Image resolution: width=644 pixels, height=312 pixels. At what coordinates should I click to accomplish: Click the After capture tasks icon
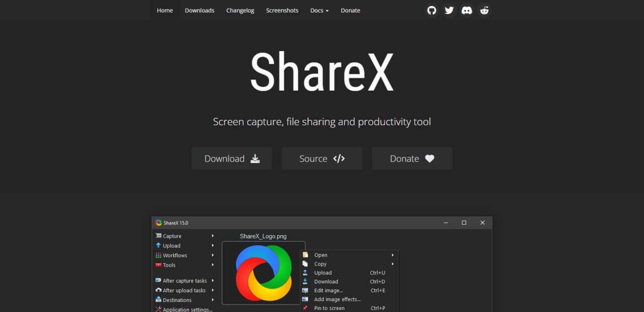tap(158, 280)
